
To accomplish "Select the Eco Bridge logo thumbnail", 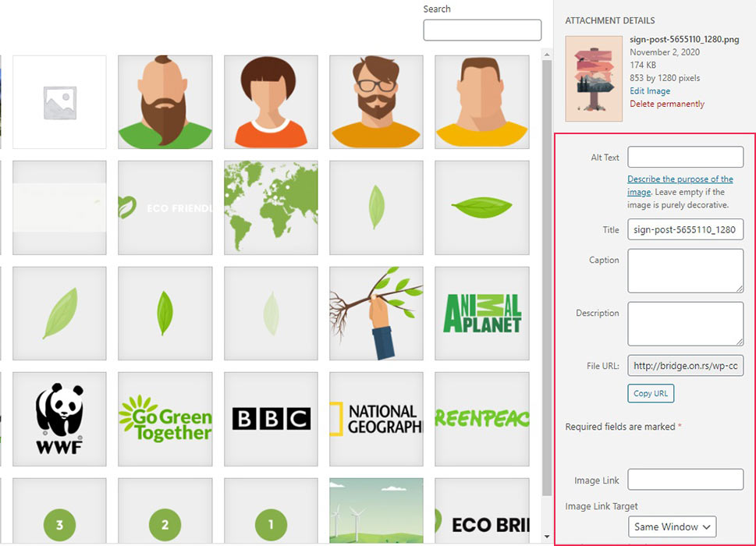I will (x=482, y=511).
